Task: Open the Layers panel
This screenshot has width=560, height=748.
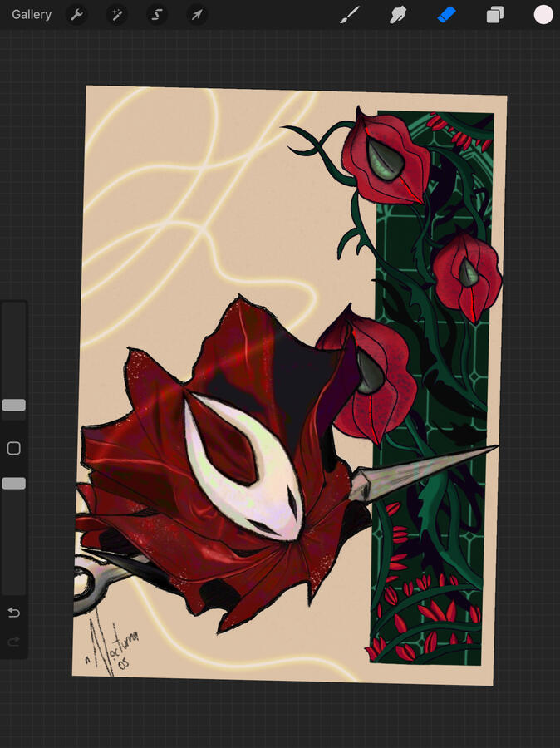Action: [x=495, y=15]
